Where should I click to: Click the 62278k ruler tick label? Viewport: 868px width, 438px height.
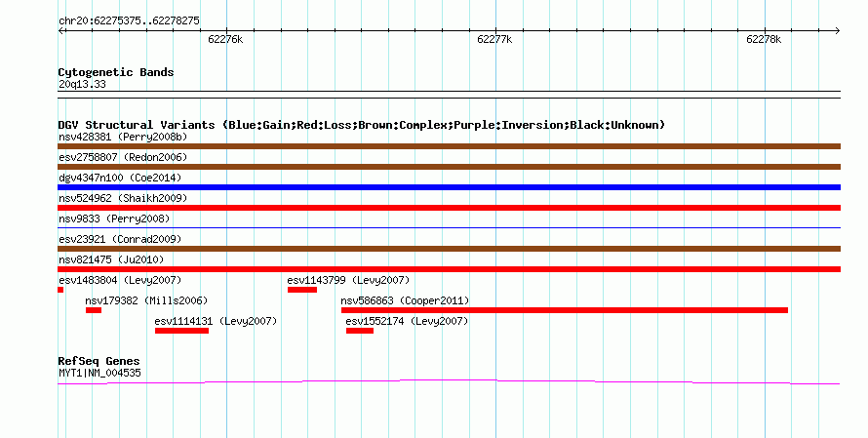(x=764, y=39)
